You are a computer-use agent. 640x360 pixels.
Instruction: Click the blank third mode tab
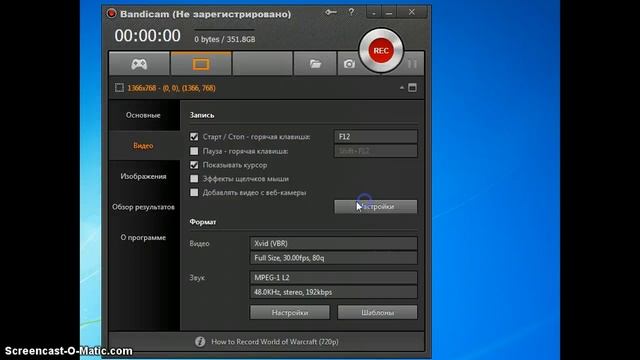[262, 64]
